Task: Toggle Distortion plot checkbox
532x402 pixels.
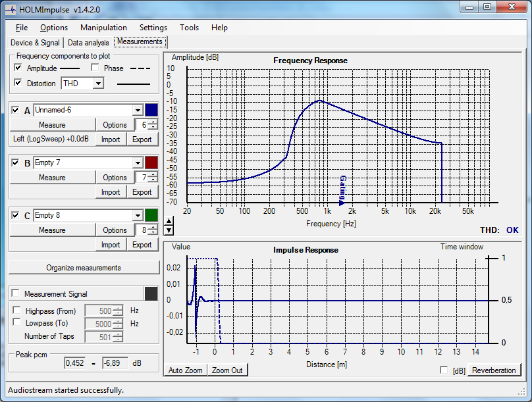Action: click(18, 82)
